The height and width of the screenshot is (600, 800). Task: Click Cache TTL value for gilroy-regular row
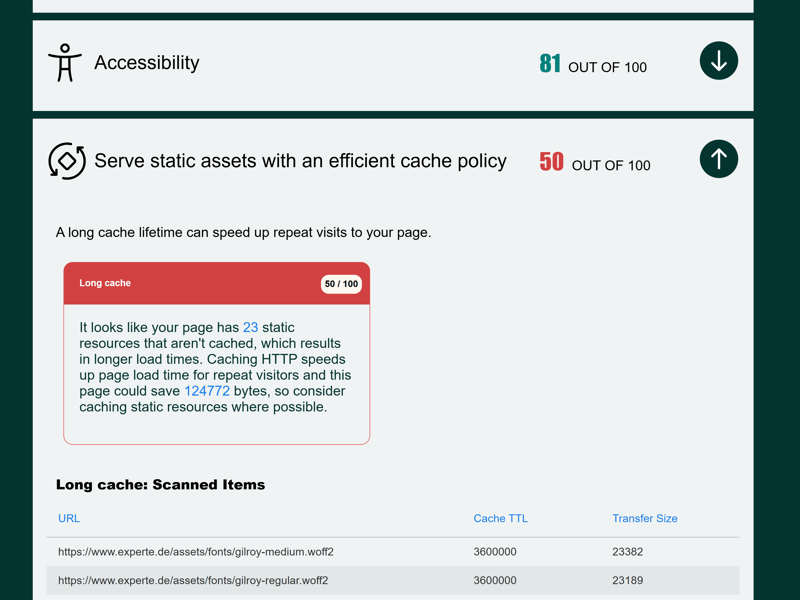click(x=495, y=580)
